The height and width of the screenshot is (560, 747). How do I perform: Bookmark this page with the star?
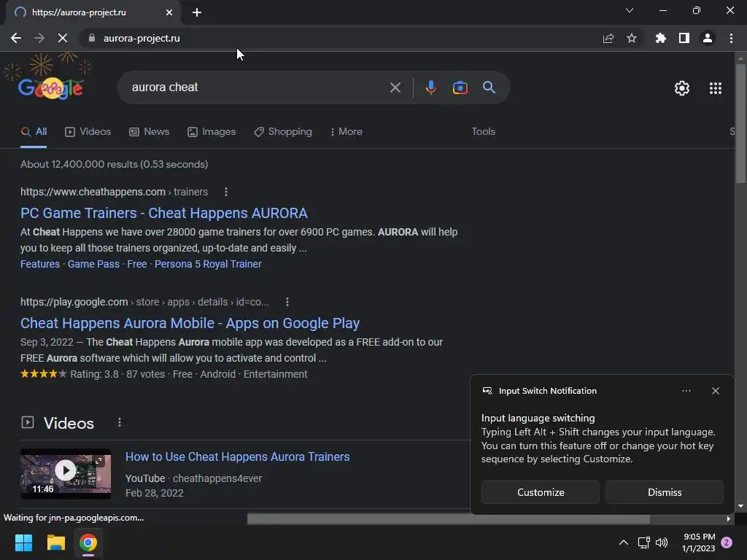[x=632, y=38]
